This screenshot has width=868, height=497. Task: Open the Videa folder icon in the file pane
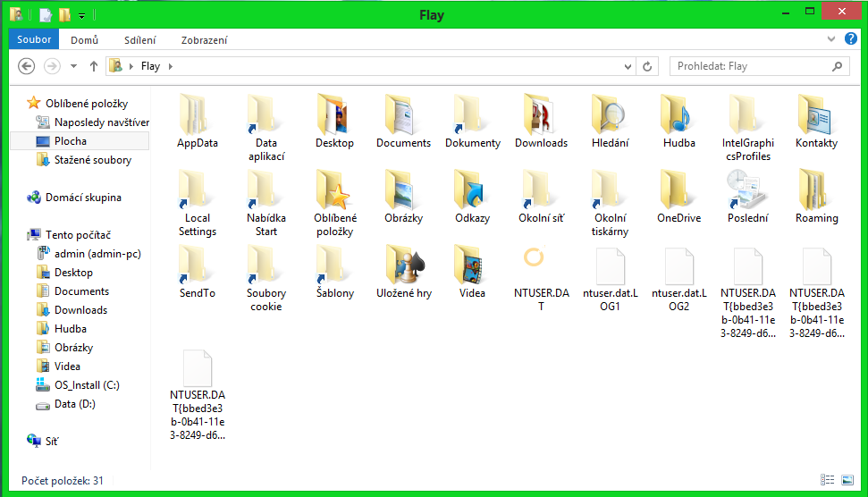pyautogui.click(x=472, y=273)
